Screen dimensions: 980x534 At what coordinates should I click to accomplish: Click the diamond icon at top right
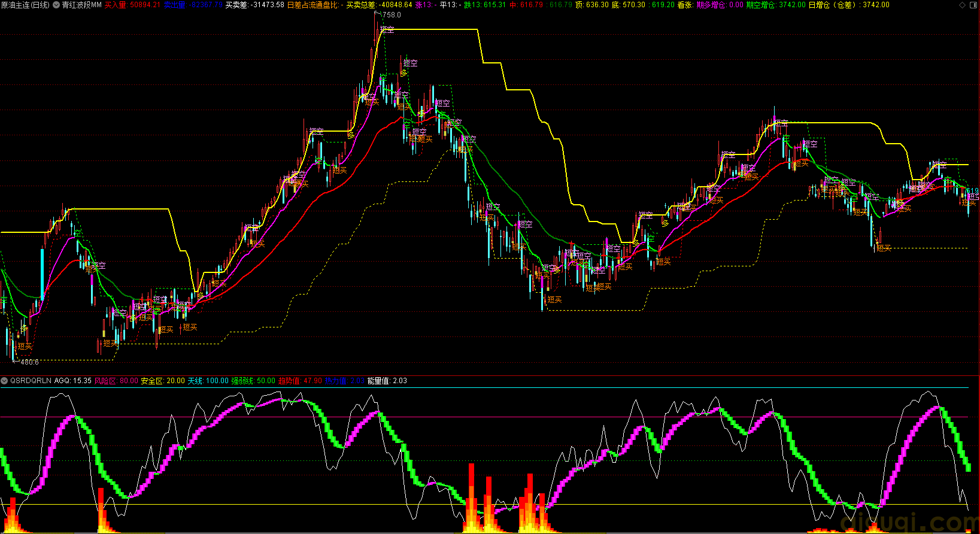[962, 5]
